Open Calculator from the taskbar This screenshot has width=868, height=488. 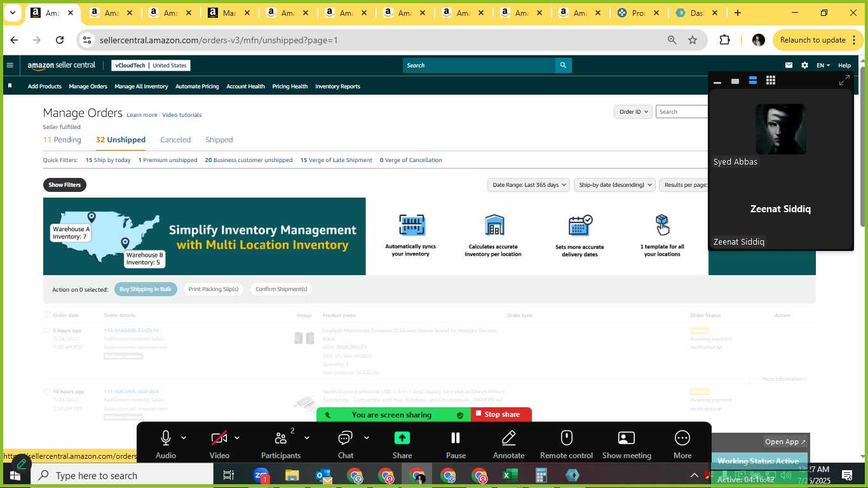click(541, 475)
